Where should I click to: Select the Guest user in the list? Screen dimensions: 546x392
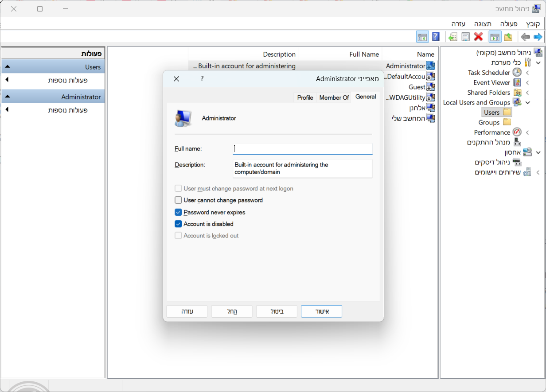coord(417,87)
